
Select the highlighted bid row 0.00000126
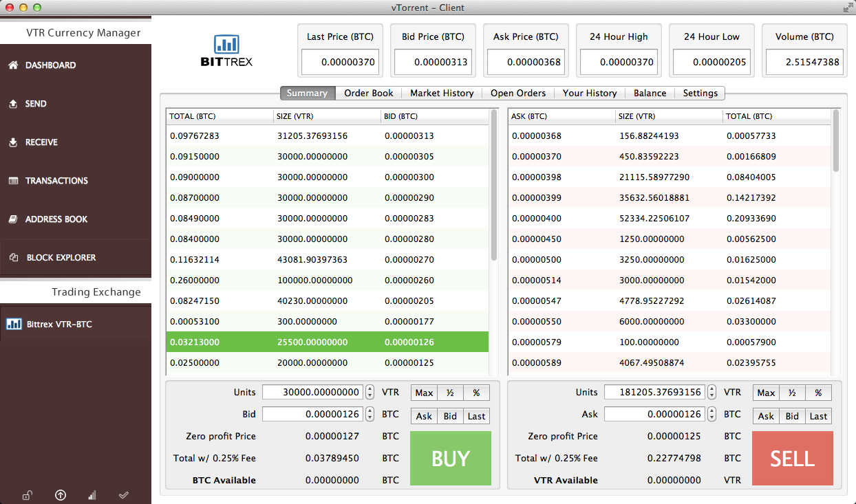coord(328,342)
